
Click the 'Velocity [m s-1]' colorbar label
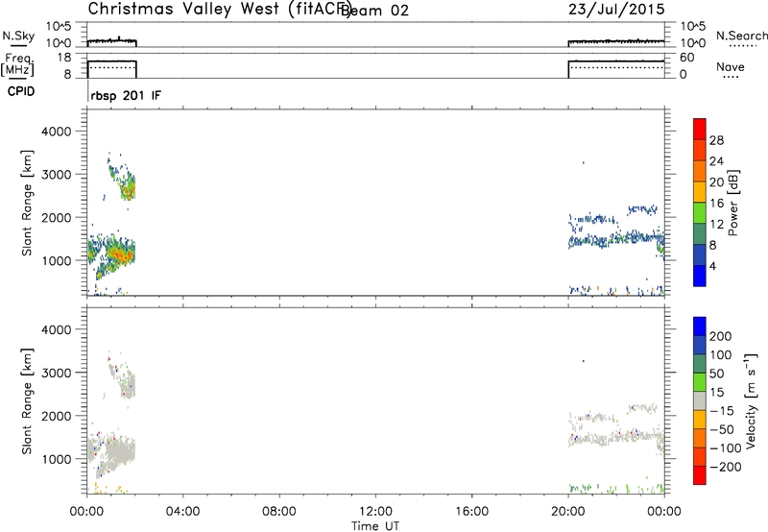pyautogui.click(x=751, y=401)
